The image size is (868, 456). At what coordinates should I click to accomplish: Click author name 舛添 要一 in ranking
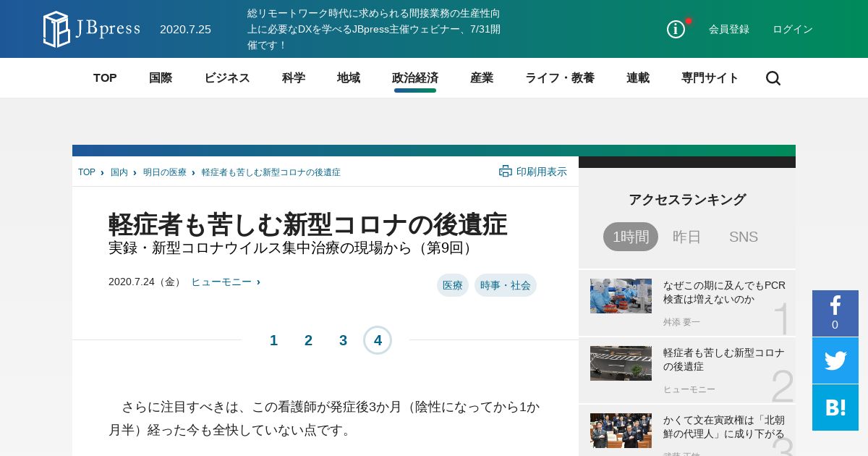[682, 322]
